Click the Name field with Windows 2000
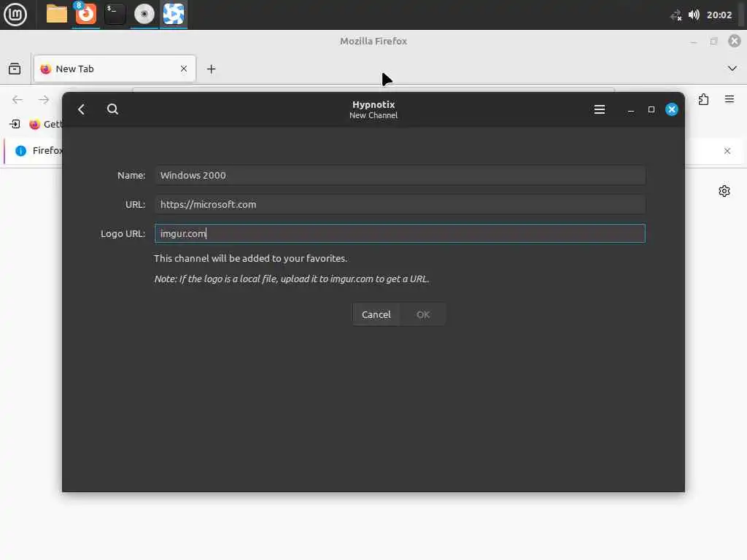The image size is (747, 560). point(400,175)
